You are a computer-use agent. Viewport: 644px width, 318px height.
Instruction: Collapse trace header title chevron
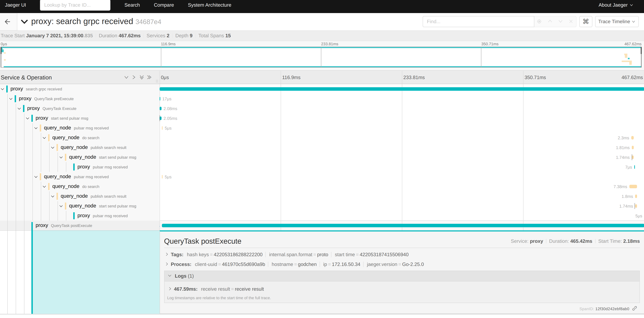[x=24, y=22]
